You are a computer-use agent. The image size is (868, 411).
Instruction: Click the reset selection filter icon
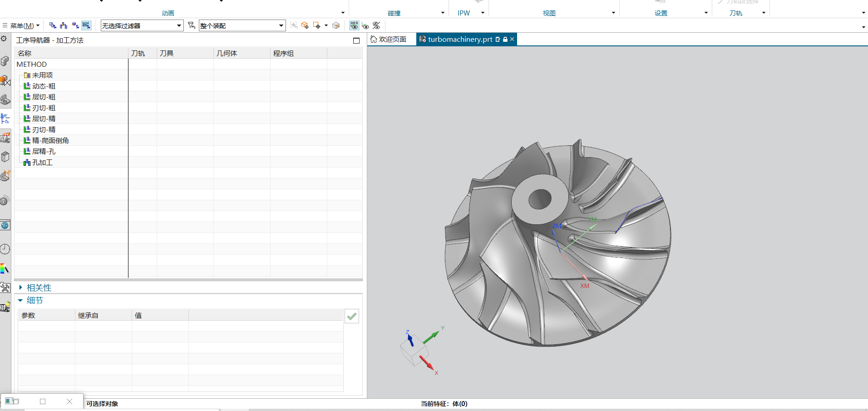pos(192,25)
